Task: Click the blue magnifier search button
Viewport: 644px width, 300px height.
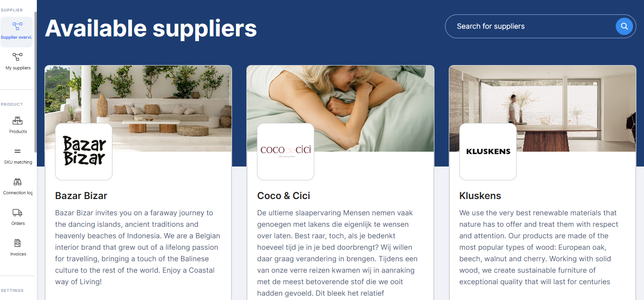Action: [x=624, y=26]
